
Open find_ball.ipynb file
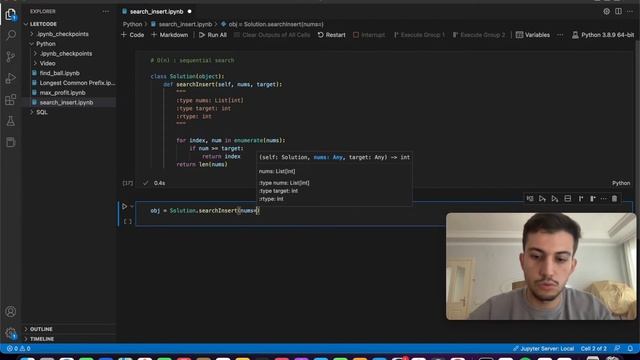[60, 73]
